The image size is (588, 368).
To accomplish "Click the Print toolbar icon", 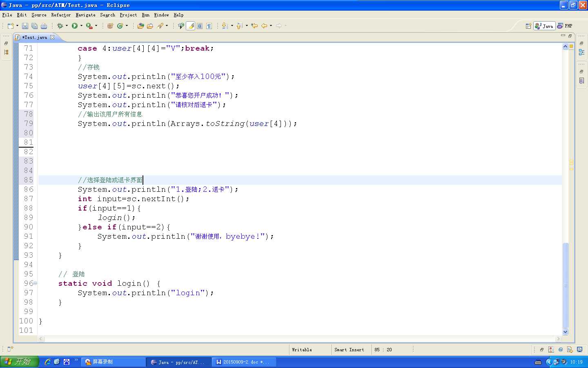I will pyautogui.click(x=44, y=26).
